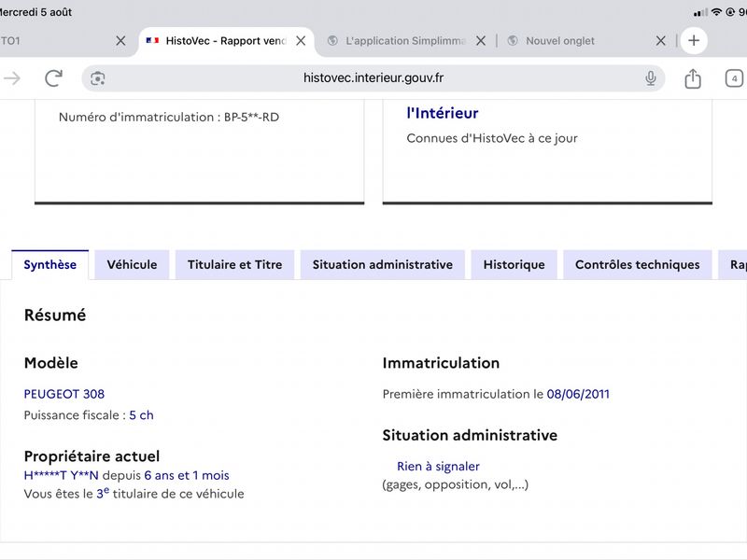Click the histovec.interieur.gouv.fr address field

click(x=373, y=78)
